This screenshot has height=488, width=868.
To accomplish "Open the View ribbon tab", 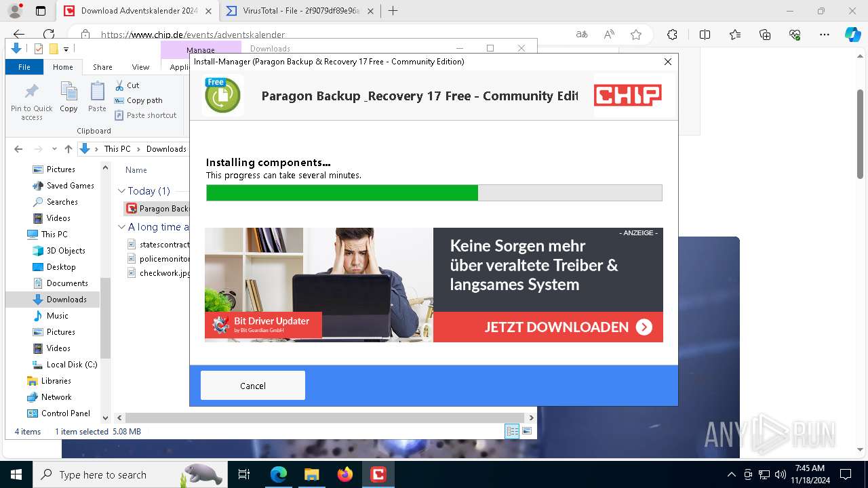I will (140, 67).
